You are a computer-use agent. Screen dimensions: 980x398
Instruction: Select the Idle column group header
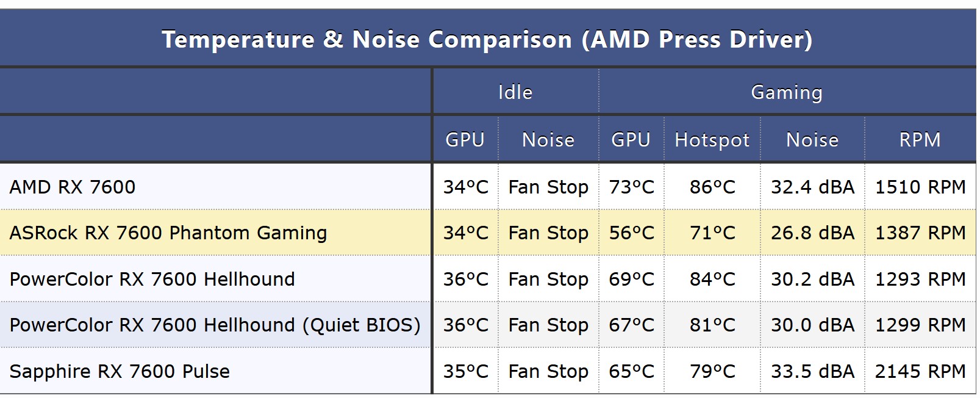[x=515, y=92]
